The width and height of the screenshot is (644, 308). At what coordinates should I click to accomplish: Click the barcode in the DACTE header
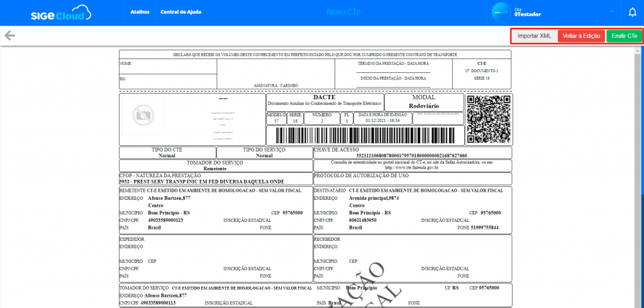(365, 135)
